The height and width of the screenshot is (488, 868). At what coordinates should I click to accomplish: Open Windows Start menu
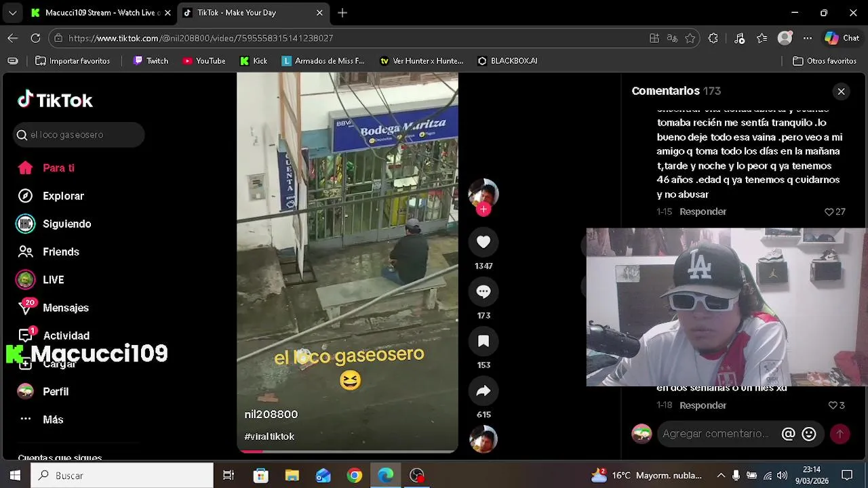[15, 475]
